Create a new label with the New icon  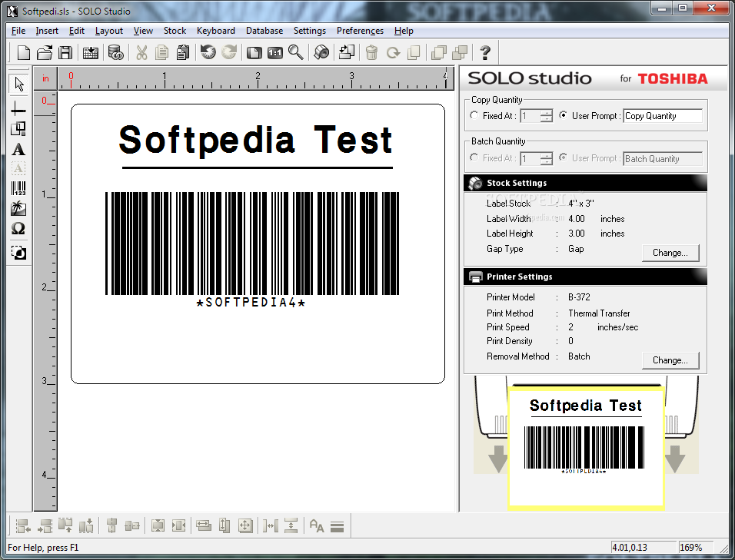coord(23,52)
